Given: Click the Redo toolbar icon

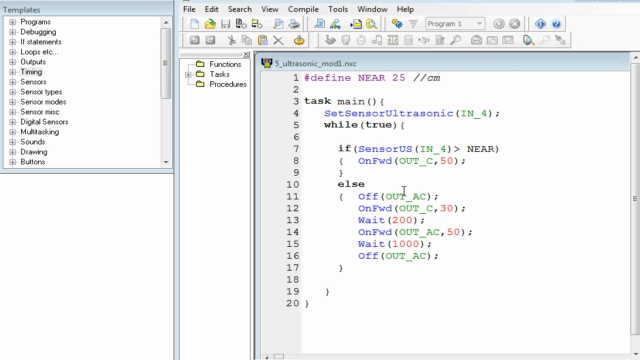Looking at the screenshot, I should point(210,40).
